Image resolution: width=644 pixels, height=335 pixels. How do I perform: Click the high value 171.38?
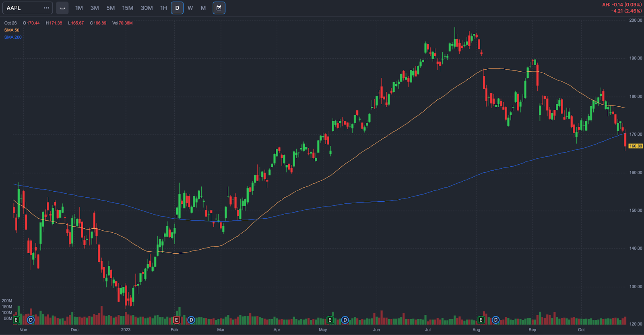click(56, 23)
